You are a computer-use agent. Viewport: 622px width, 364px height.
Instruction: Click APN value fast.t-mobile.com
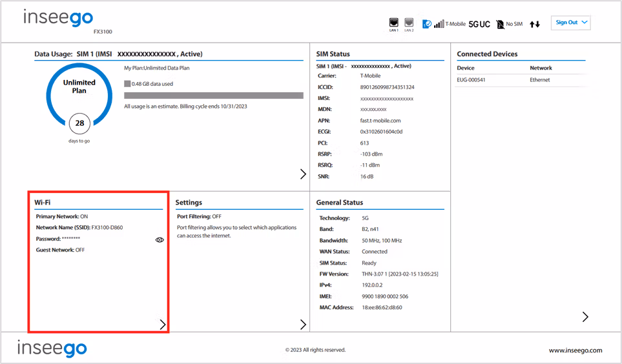pos(380,121)
